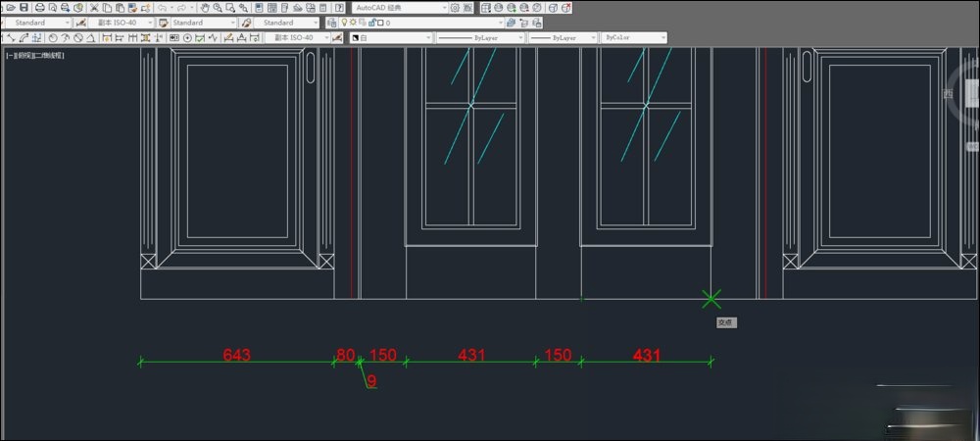Screen dimensions: 980x441
Task: Expand the undo history dropdown arrow
Action: 171,8
